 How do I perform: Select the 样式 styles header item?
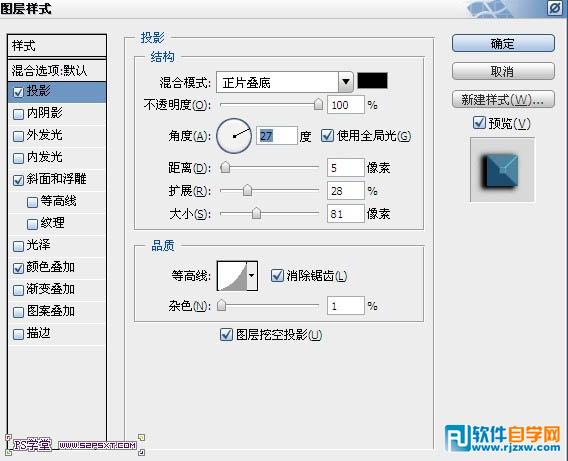click(x=57, y=46)
